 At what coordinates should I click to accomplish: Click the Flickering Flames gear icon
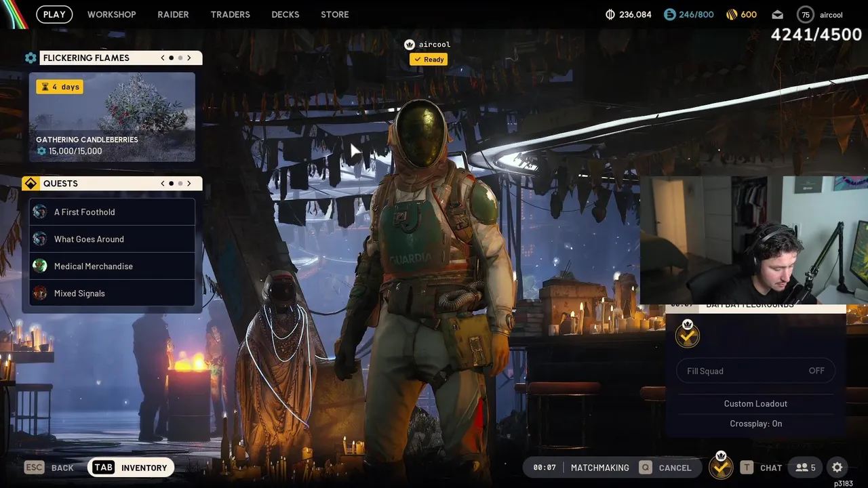click(31, 58)
